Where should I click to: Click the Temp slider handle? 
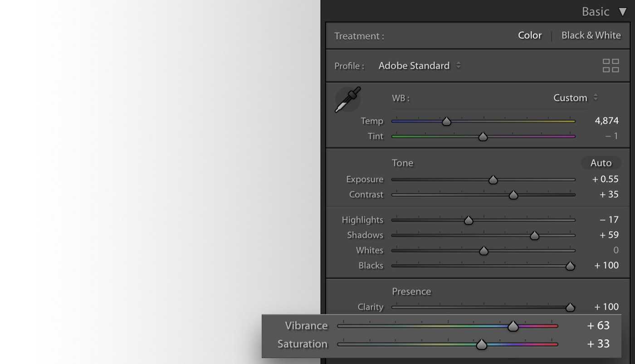(x=446, y=121)
